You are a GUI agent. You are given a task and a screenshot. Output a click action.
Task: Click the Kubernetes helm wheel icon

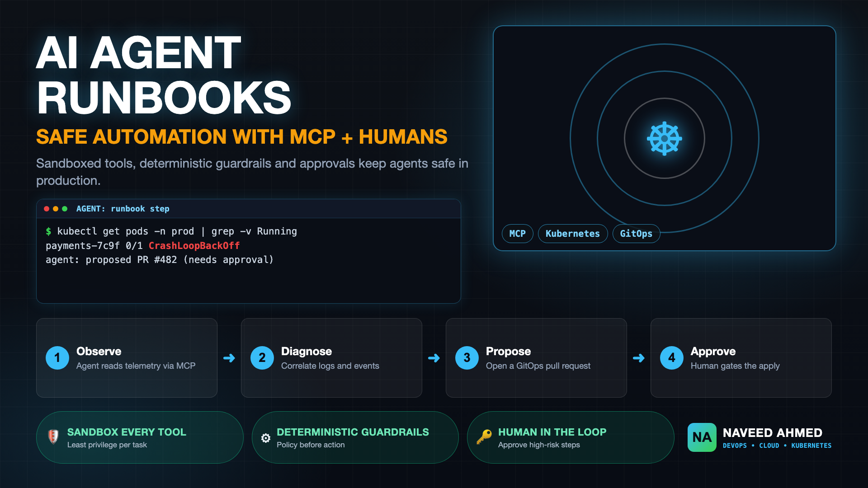[x=664, y=138]
